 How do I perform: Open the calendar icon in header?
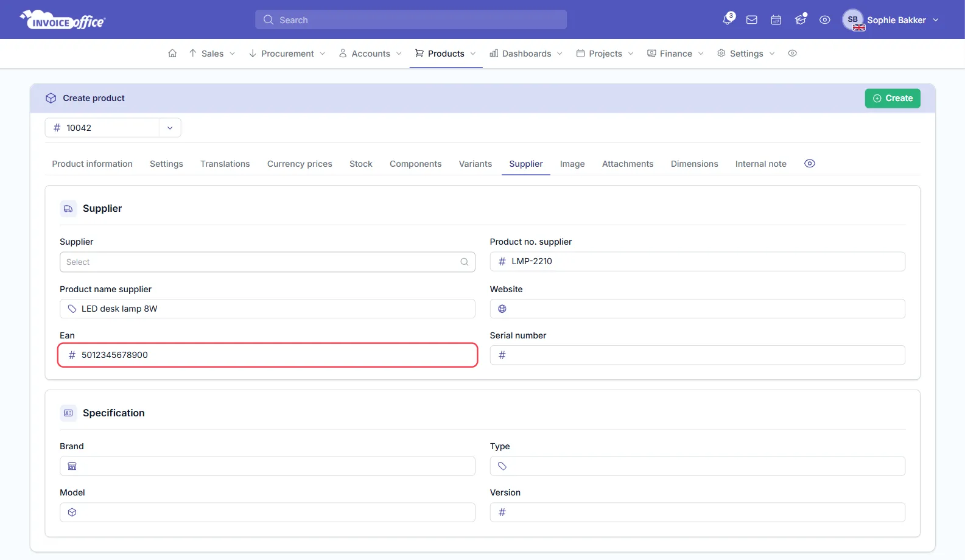pyautogui.click(x=776, y=20)
